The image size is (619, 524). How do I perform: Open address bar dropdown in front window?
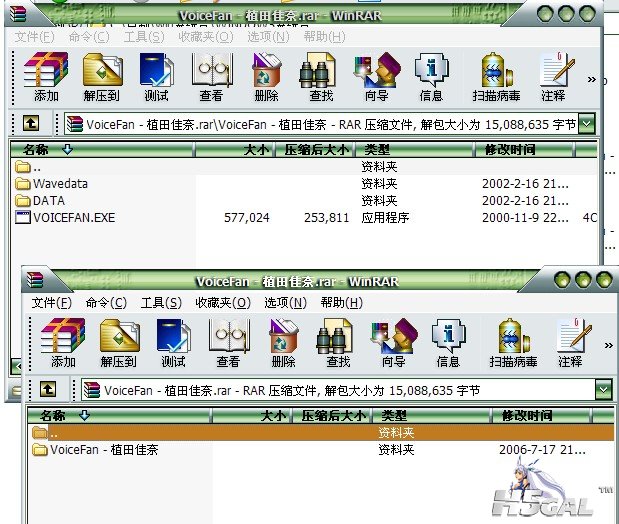coord(604,390)
